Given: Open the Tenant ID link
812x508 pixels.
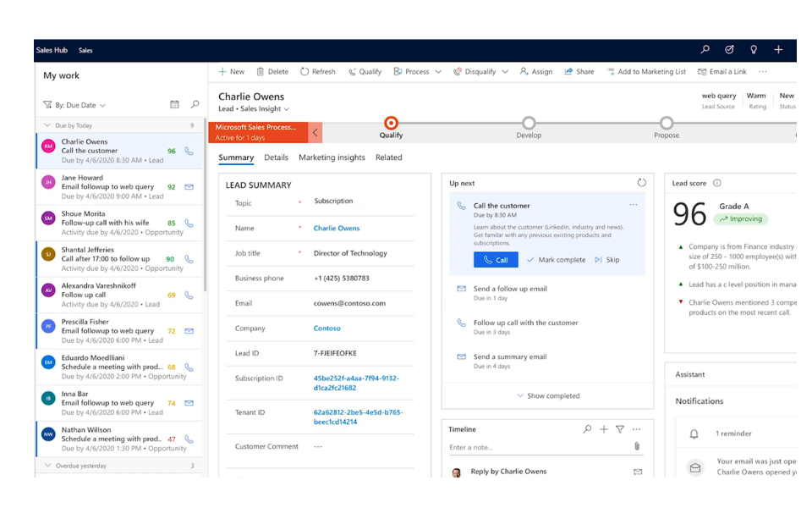Looking at the screenshot, I should point(358,417).
